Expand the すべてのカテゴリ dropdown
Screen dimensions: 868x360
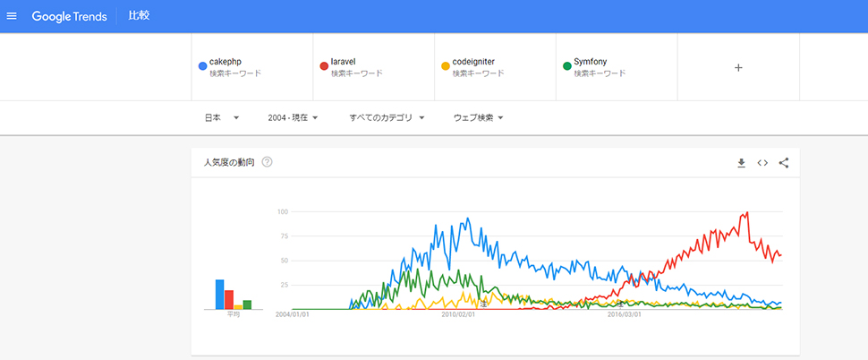tap(387, 117)
